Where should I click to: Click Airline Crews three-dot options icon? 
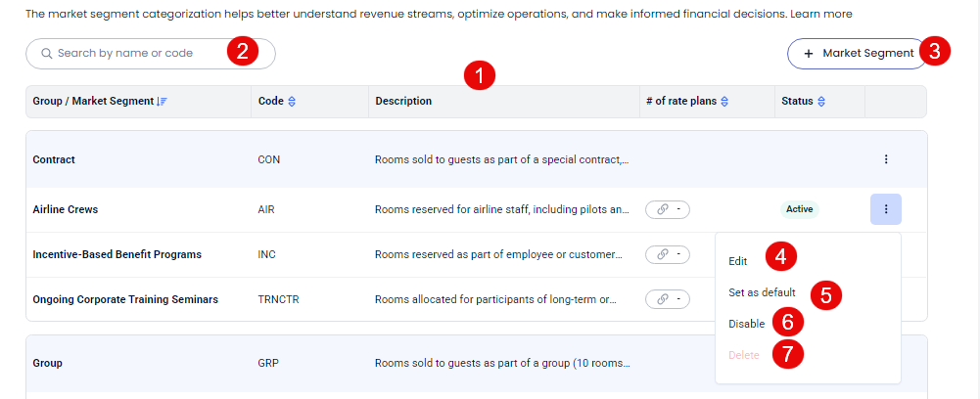pos(885,209)
